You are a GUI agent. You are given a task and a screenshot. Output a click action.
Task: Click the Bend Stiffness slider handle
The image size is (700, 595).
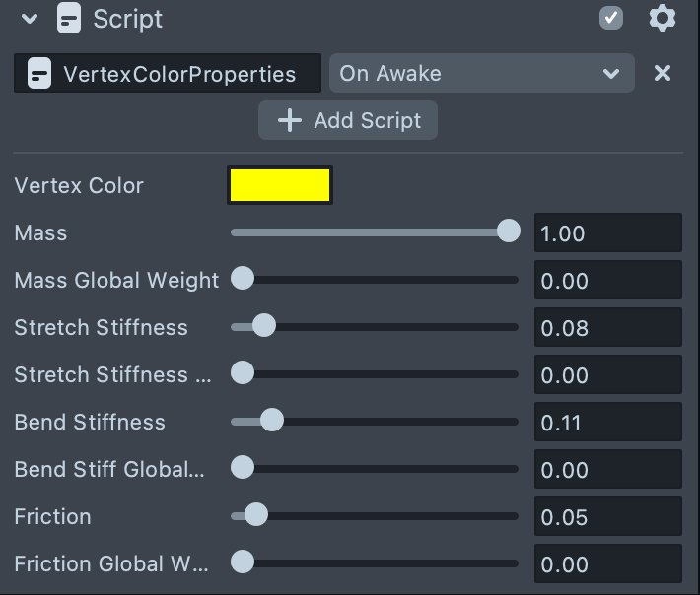271,421
